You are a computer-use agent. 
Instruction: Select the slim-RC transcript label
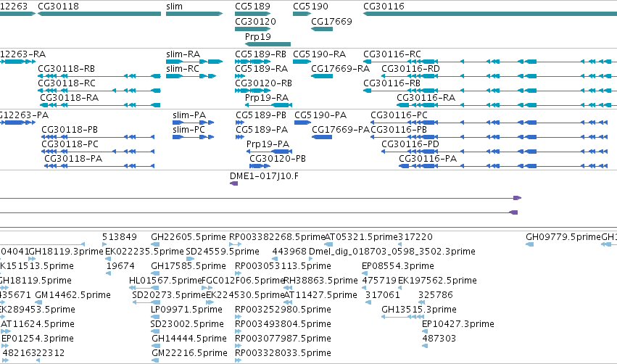[x=183, y=68]
